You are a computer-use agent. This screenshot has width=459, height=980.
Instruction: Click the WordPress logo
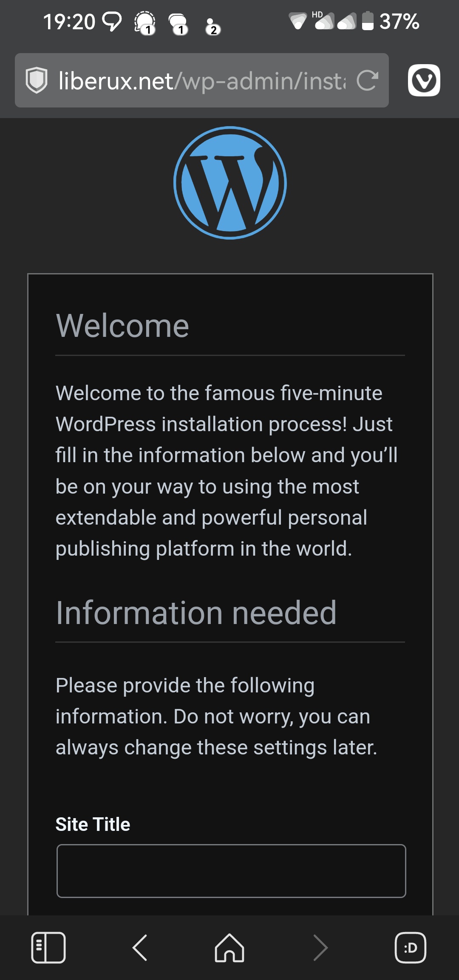click(x=230, y=183)
